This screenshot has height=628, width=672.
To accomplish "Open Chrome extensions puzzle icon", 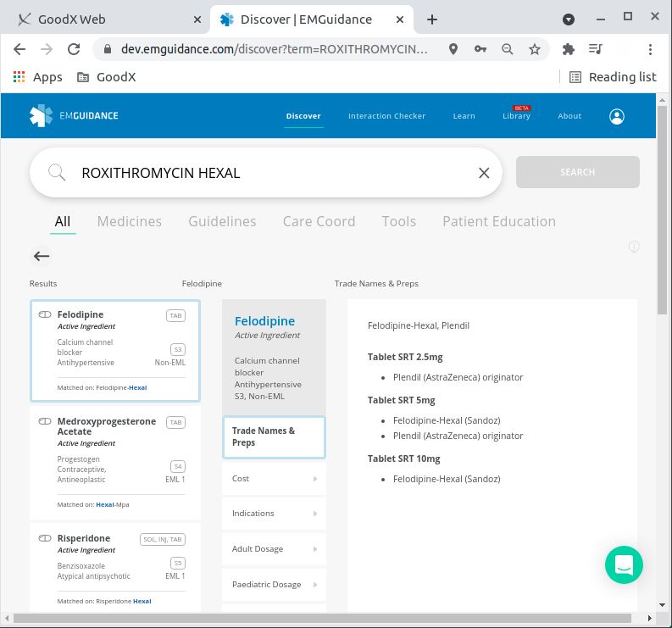I will pyautogui.click(x=569, y=49).
